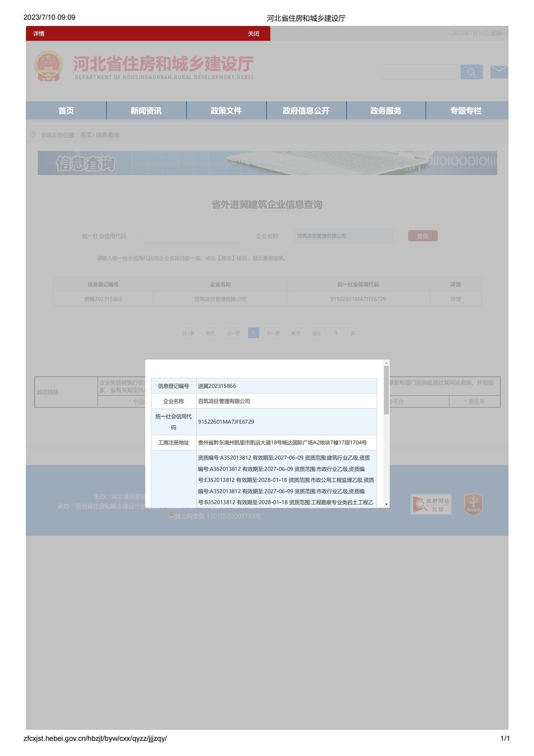Viewport: 534px width, 756px height.
Task: Click the 信息查询 banner image
Action: pos(267,163)
